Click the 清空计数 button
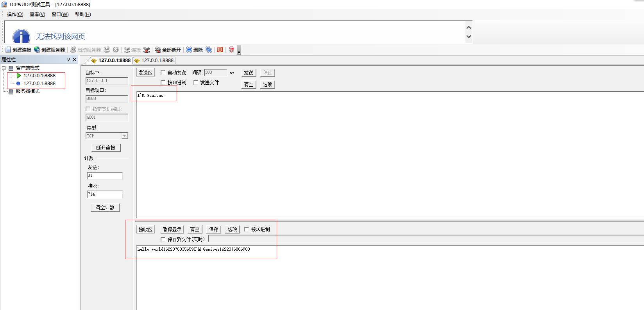Viewport: 644px width, 310px height. pos(105,207)
